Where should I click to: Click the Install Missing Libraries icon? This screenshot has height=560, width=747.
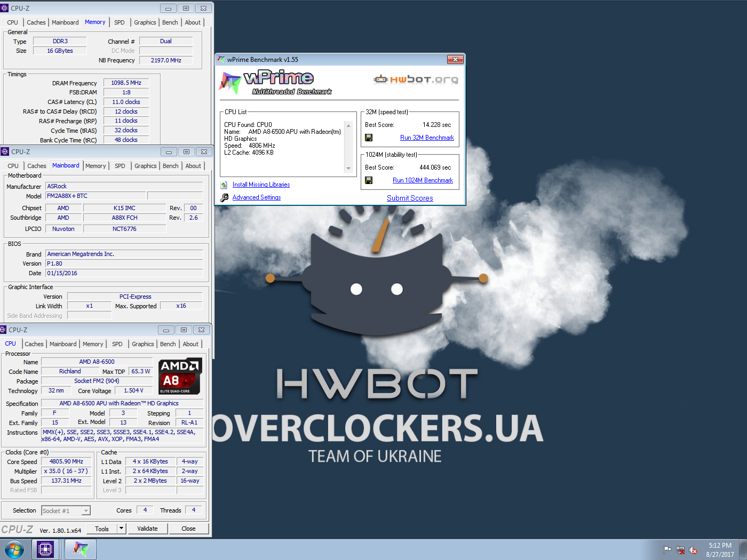pyautogui.click(x=224, y=185)
